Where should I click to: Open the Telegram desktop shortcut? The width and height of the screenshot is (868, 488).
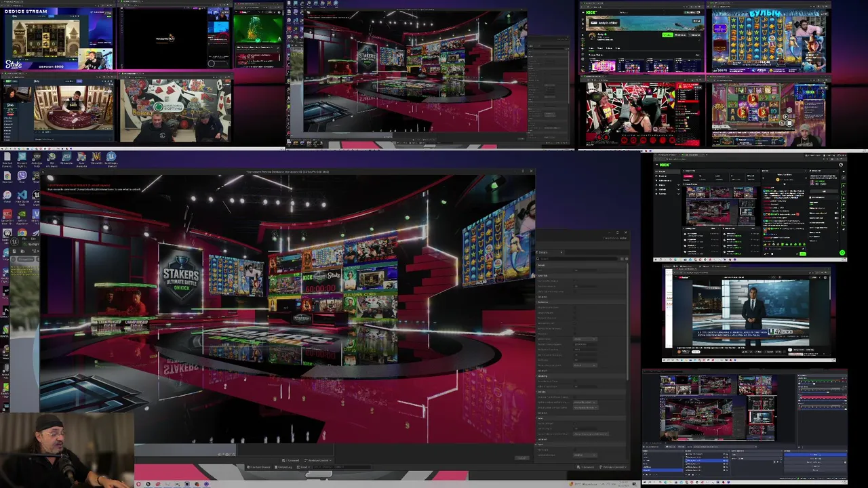6,252
